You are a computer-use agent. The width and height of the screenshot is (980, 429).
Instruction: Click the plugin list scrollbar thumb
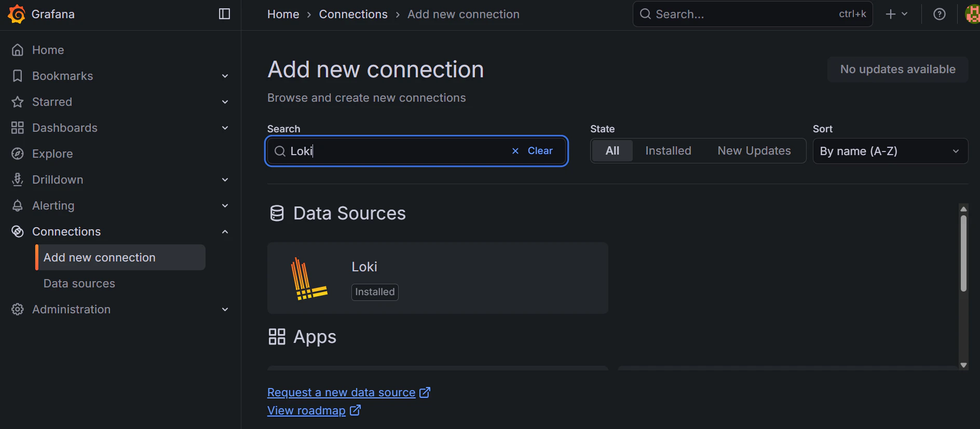[963, 253]
